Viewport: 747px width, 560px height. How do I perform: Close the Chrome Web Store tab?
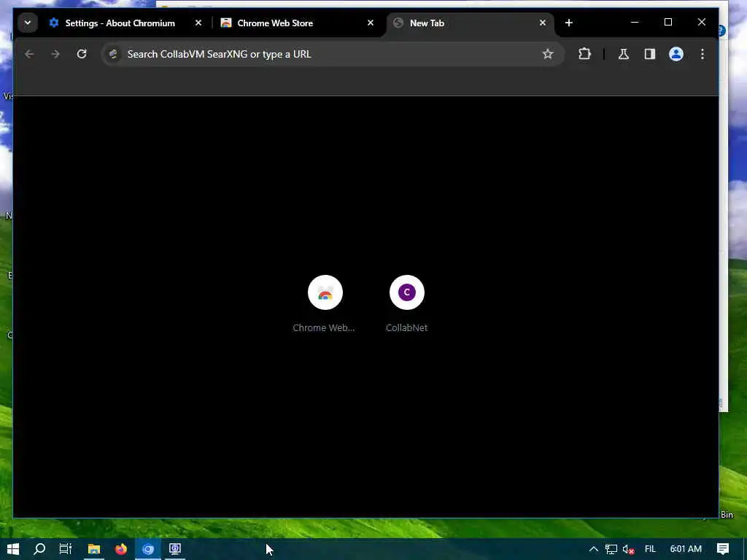[370, 23]
